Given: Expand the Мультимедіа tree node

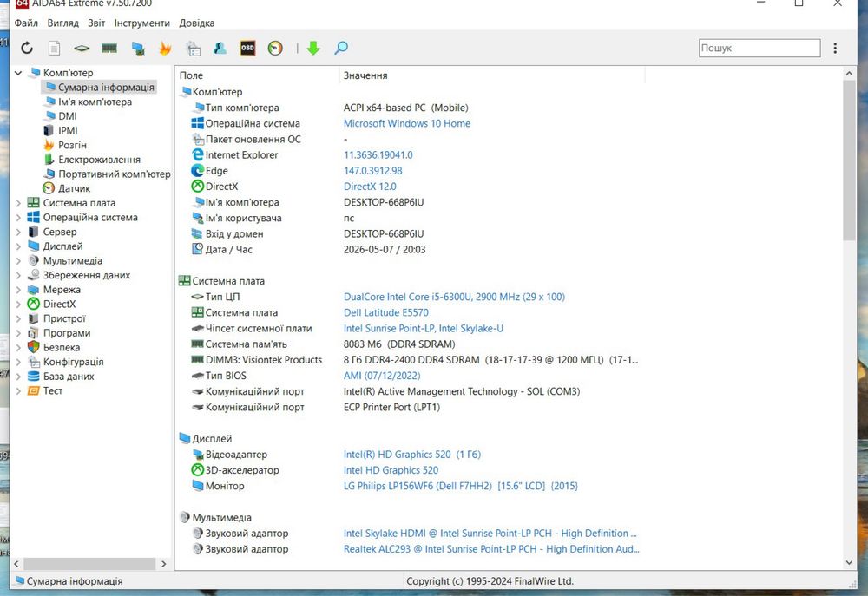Looking at the screenshot, I should pyautogui.click(x=18, y=260).
